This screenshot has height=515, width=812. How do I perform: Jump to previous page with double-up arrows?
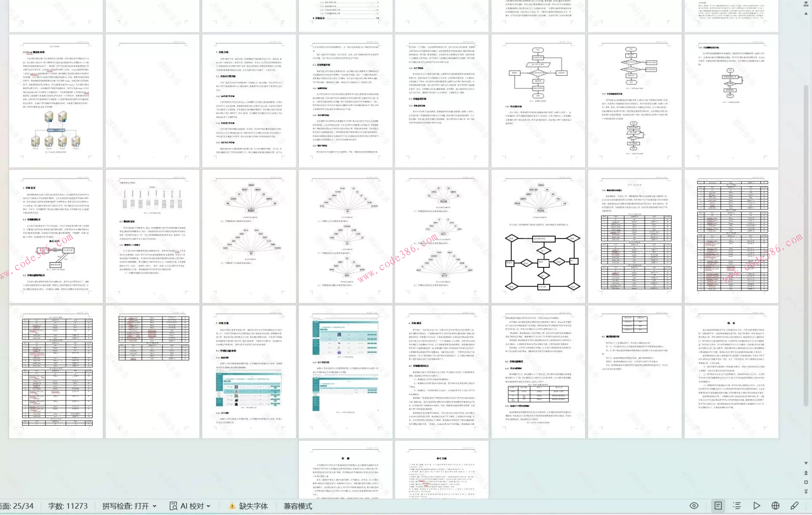click(x=806, y=473)
